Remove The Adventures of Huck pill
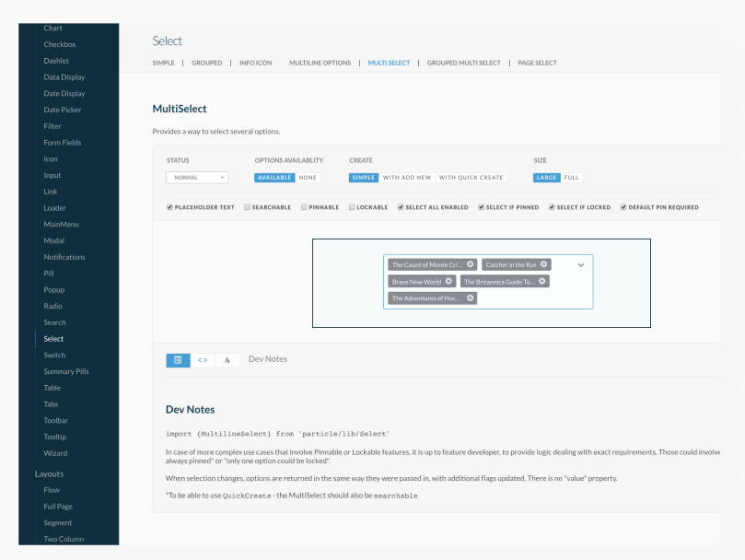This screenshot has height=560, width=745. tap(471, 298)
